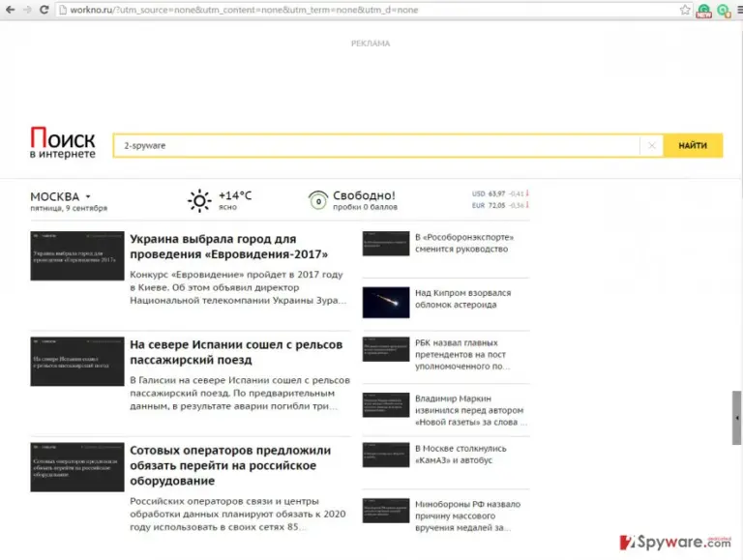Open the Рособоронэкспорте leadership change news
This screenshot has width=743, height=560.
pos(464,243)
